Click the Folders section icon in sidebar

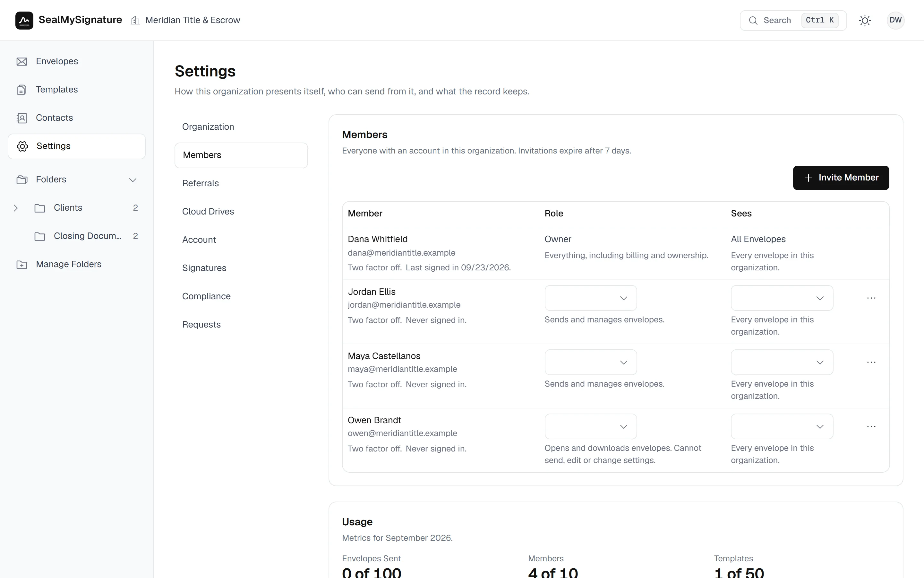pos(22,180)
